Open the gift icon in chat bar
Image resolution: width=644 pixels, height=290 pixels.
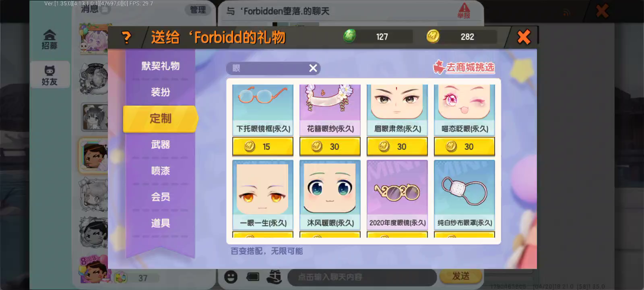pyautogui.click(x=275, y=277)
